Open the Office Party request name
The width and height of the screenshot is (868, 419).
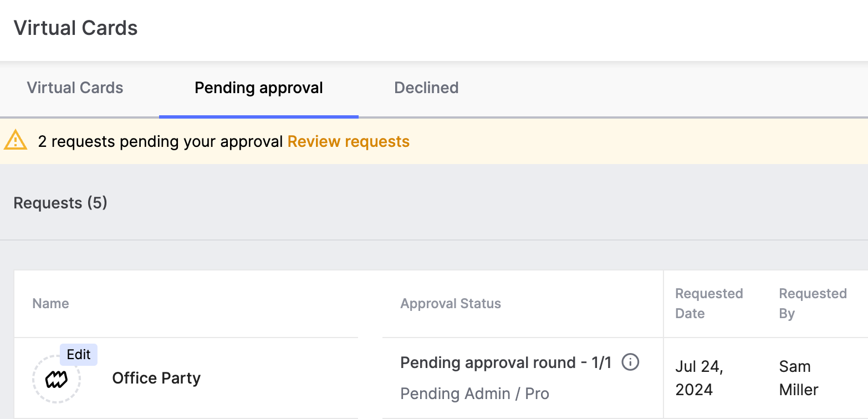click(x=156, y=378)
